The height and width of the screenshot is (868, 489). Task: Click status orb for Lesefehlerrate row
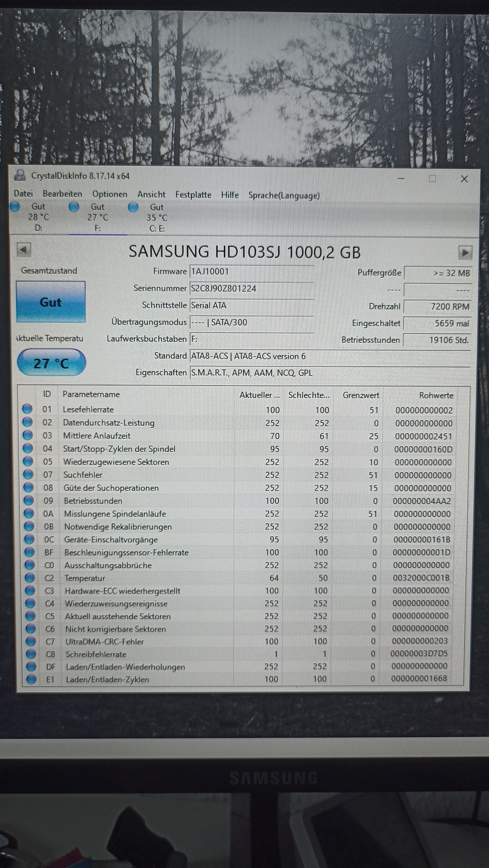pos(27,409)
